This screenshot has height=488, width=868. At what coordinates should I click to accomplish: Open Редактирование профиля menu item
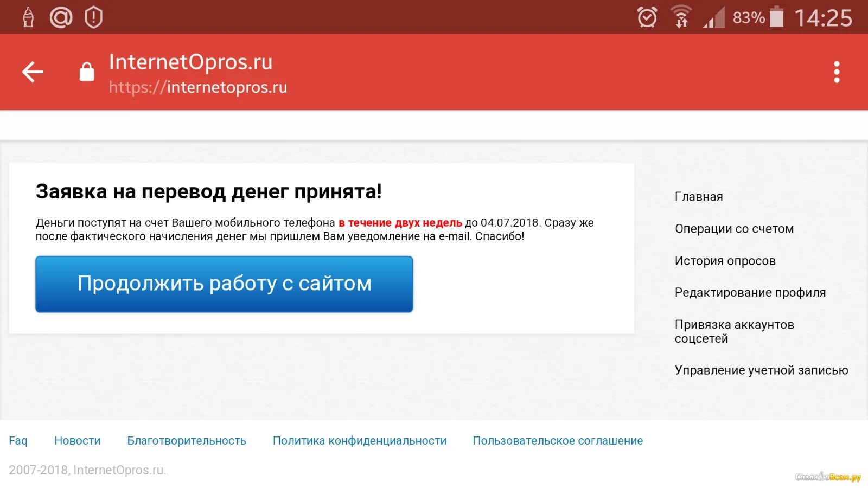tap(750, 293)
